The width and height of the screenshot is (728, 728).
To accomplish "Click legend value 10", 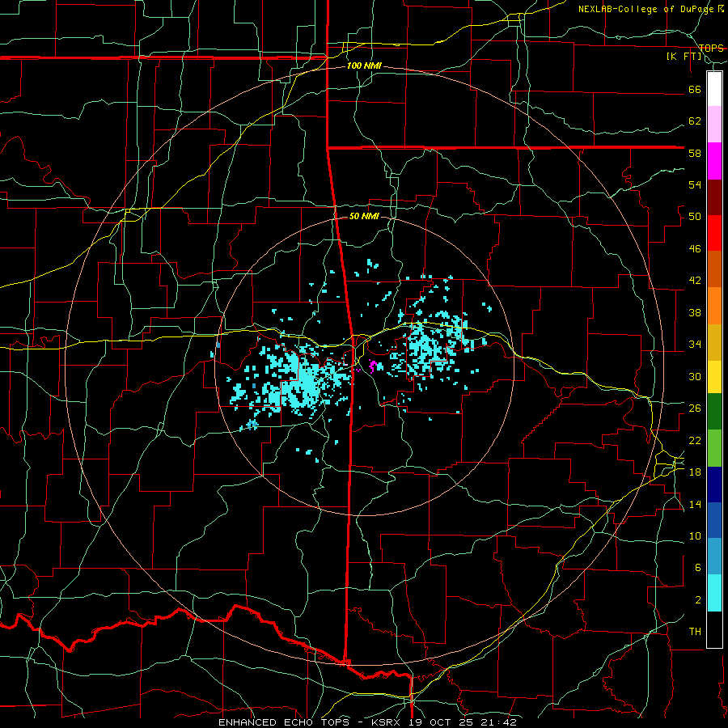I will point(695,536).
